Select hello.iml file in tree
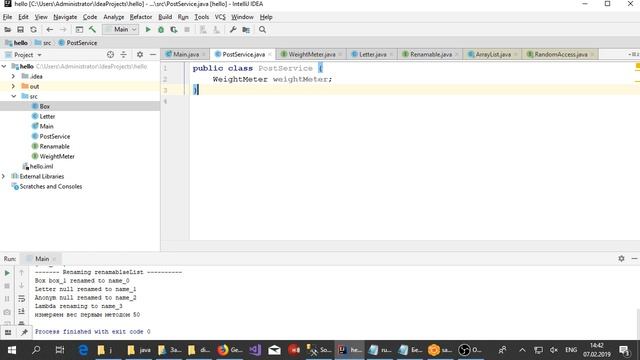Screen dimensions: 640x360 click(x=41, y=166)
